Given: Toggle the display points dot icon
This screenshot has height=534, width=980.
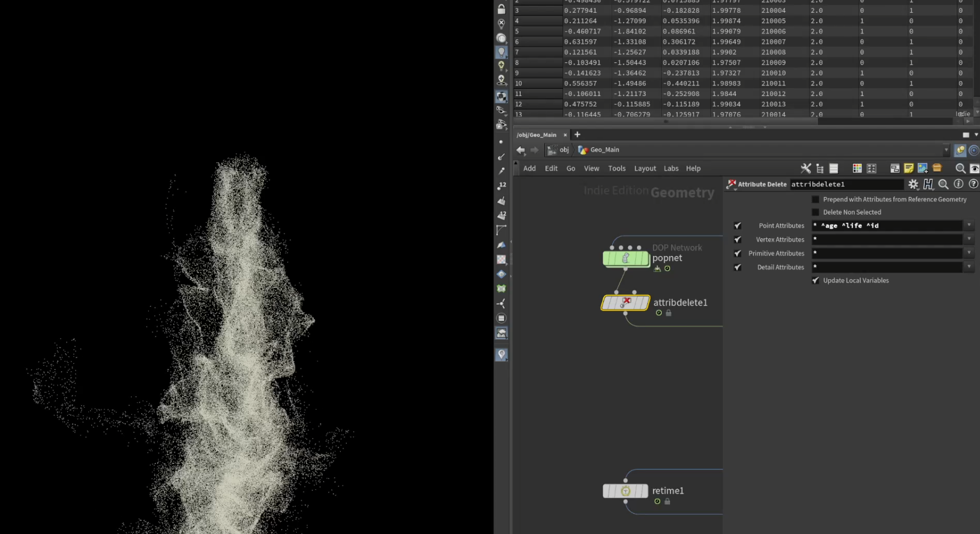Looking at the screenshot, I should point(501,142).
